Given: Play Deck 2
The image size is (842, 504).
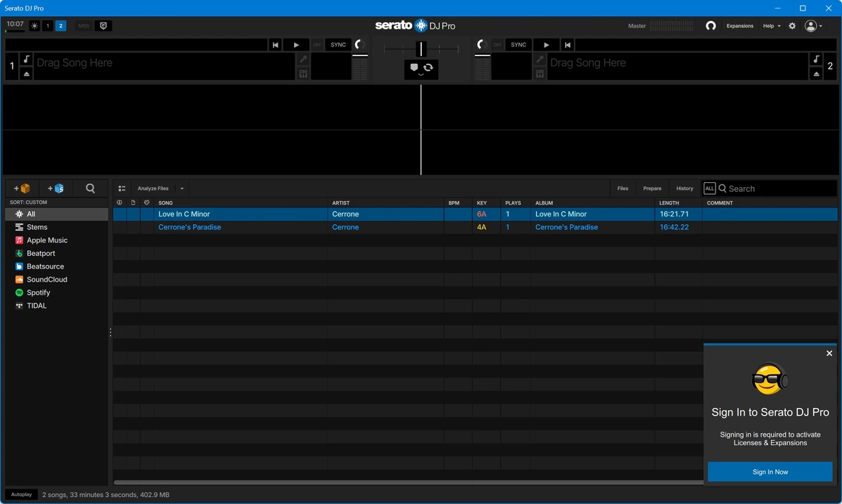Looking at the screenshot, I should [547, 45].
